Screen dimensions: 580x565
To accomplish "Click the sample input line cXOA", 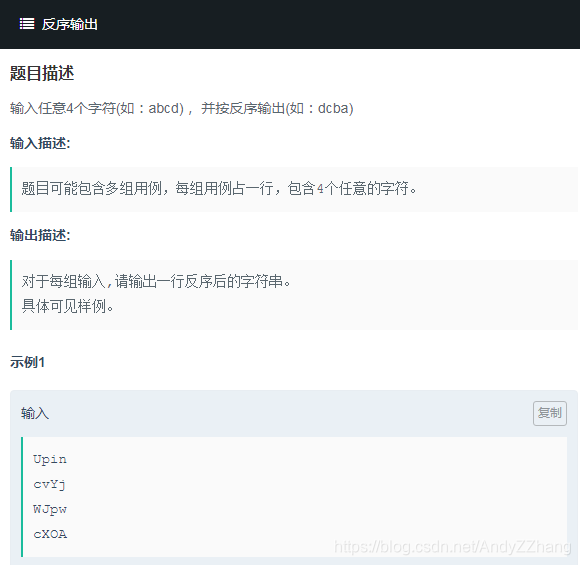I will (x=50, y=534).
